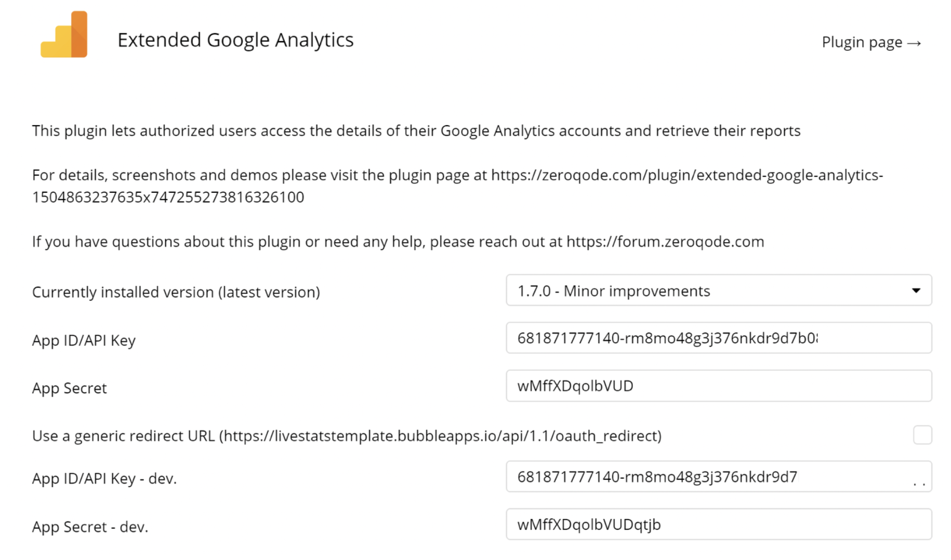Click the App ID/API Key - dev. label

(x=104, y=478)
